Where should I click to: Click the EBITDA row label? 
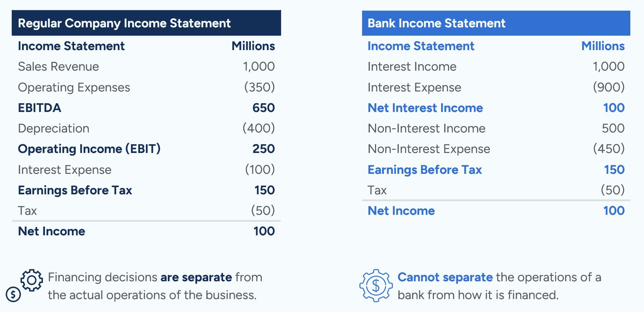(40, 108)
